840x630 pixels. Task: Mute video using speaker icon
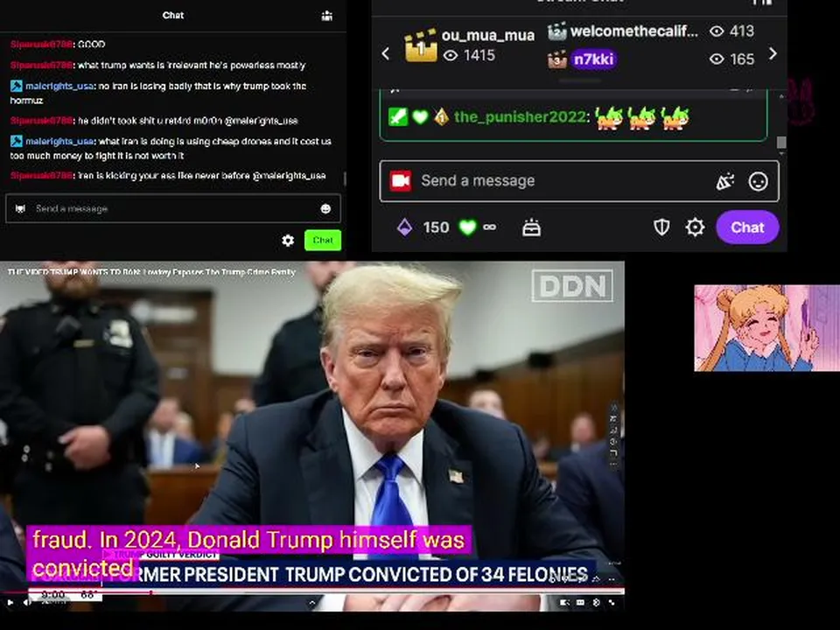click(x=27, y=603)
